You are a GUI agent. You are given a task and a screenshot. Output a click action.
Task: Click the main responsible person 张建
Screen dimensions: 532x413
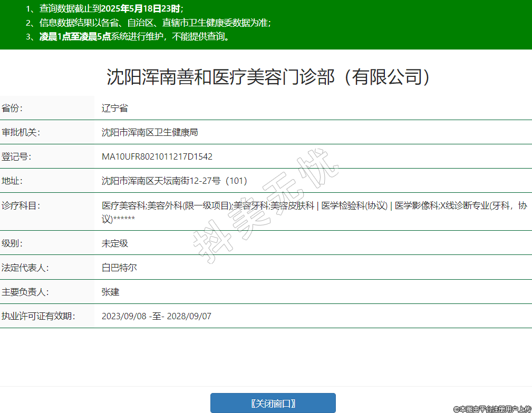[111, 292]
